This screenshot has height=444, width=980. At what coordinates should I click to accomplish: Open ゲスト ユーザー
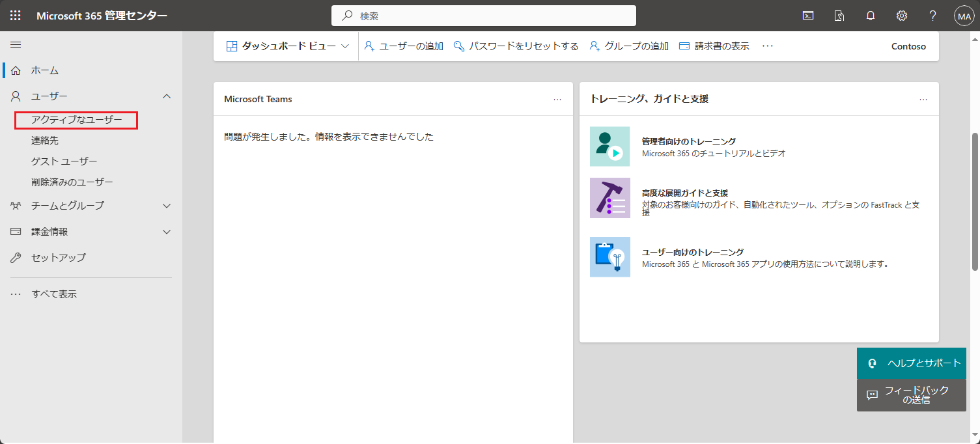coord(64,161)
